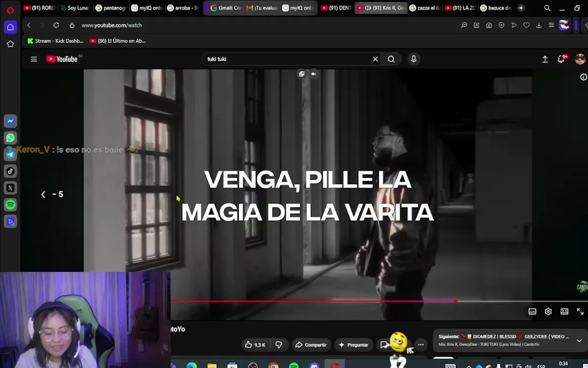
Task: Open TikTok in the Opera sidebar
Action: click(x=10, y=171)
